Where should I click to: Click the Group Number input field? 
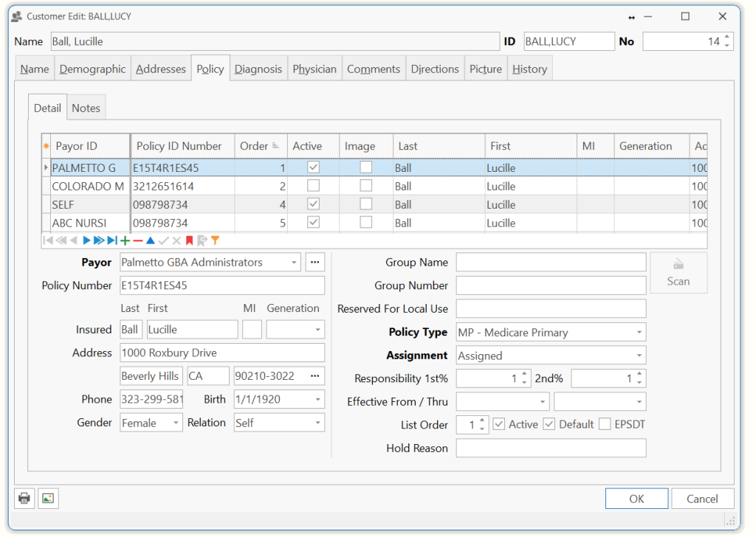pyautogui.click(x=551, y=285)
